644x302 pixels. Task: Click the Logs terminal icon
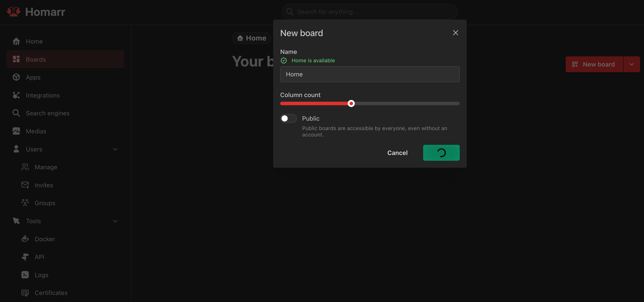click(25, 275)
